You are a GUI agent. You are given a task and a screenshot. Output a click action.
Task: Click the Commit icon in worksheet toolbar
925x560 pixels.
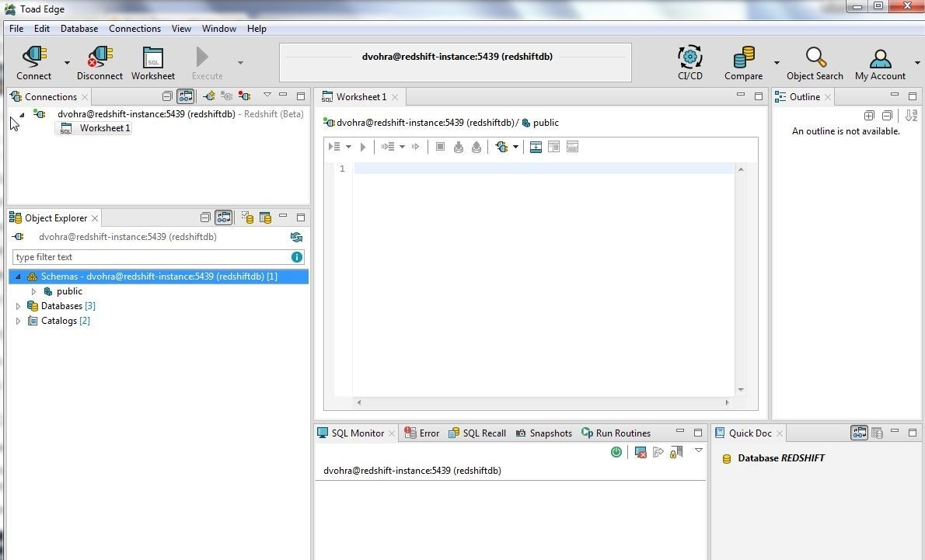point(459,147)
